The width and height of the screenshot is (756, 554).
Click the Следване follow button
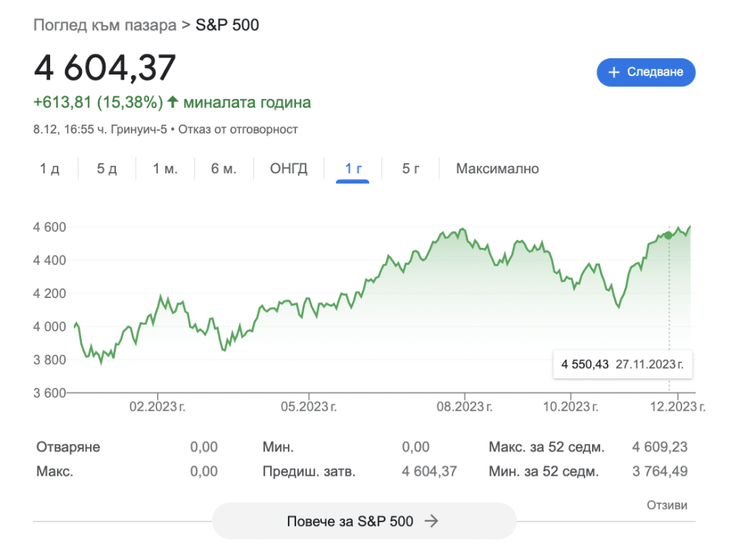pos(646,72)
